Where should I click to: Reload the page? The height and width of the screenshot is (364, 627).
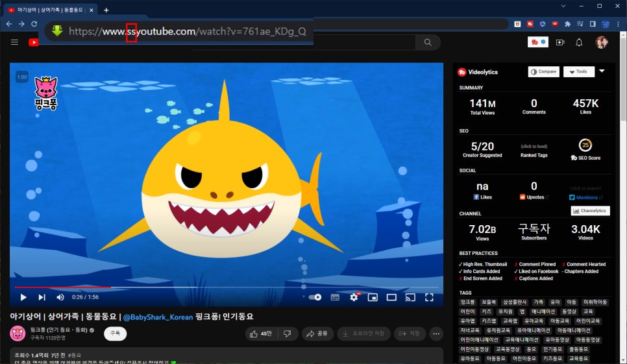pos(34,24)
